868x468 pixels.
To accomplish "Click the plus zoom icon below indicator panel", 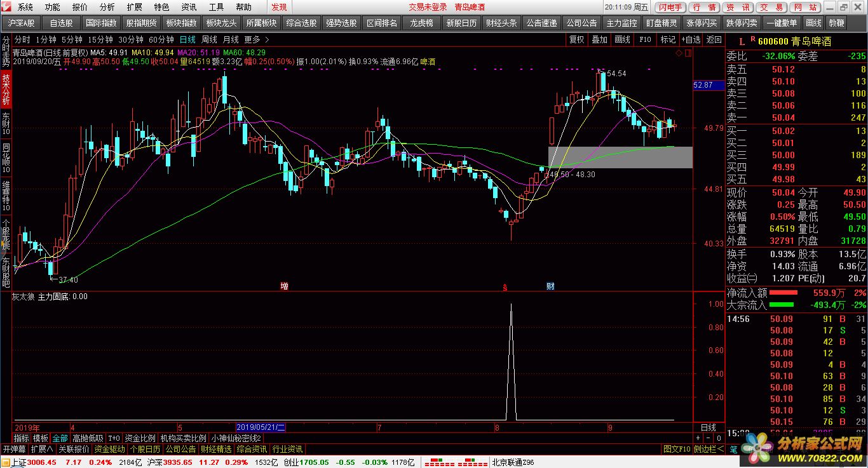I will [698, 438].
